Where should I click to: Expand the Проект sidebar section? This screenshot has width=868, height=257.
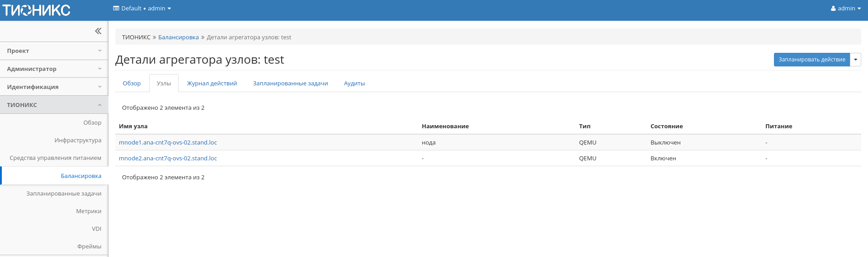click(54, 51)
